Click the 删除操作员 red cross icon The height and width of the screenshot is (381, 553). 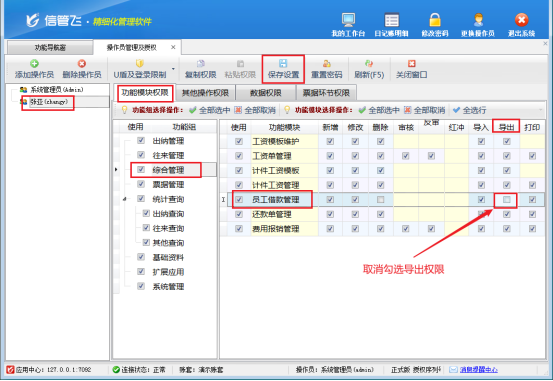click(x=81, y=64)
